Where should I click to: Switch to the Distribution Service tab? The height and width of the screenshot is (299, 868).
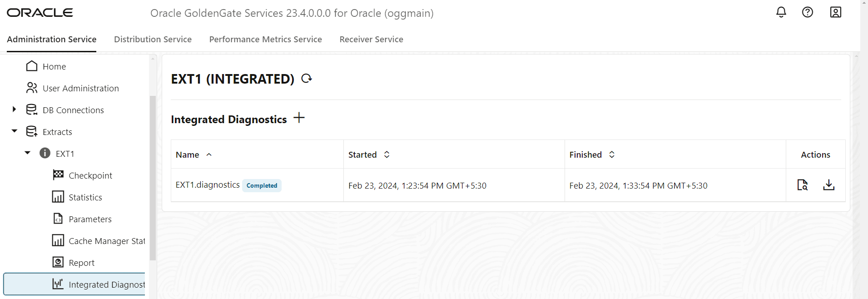coord(153,39)
